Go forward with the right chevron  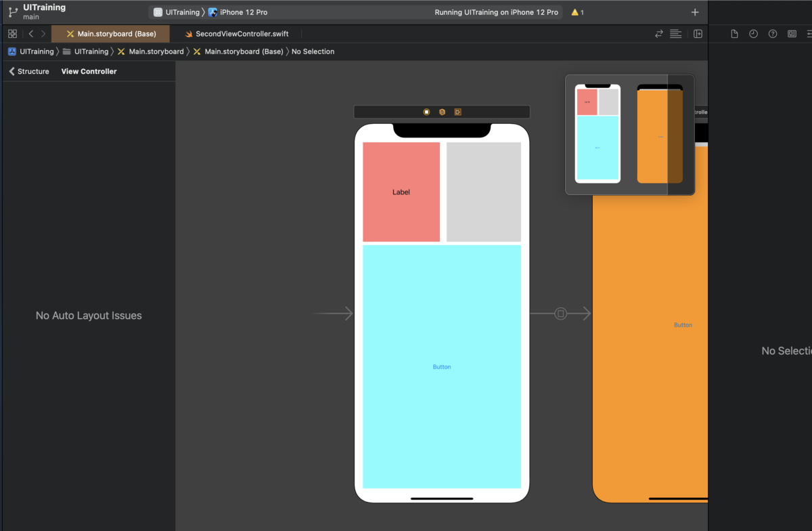click(43, 34)
